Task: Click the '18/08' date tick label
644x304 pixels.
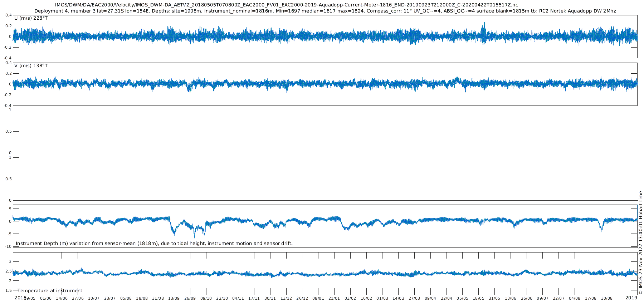Action: (x=142, y=298)
